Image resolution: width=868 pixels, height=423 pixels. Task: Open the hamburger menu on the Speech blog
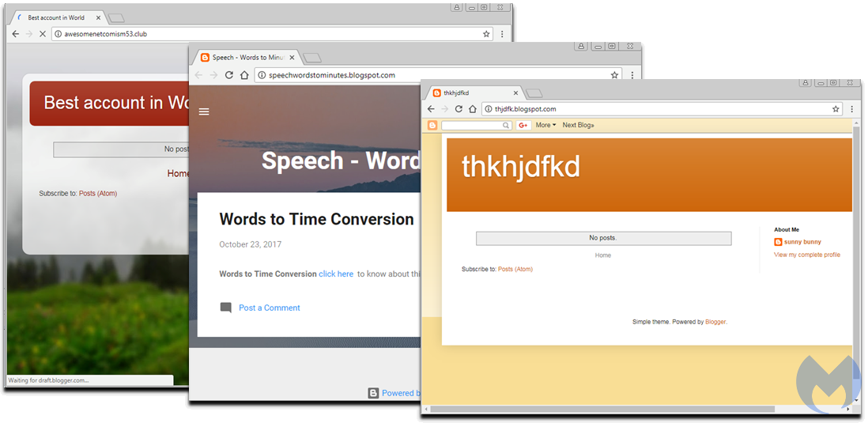(204, 111)
